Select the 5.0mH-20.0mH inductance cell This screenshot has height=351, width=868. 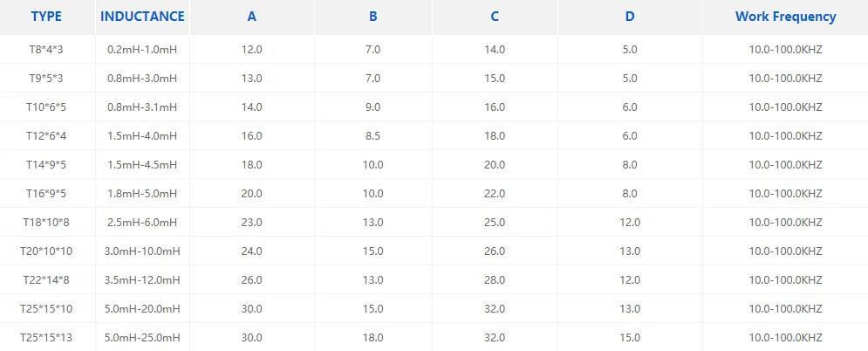click(142, 308)
